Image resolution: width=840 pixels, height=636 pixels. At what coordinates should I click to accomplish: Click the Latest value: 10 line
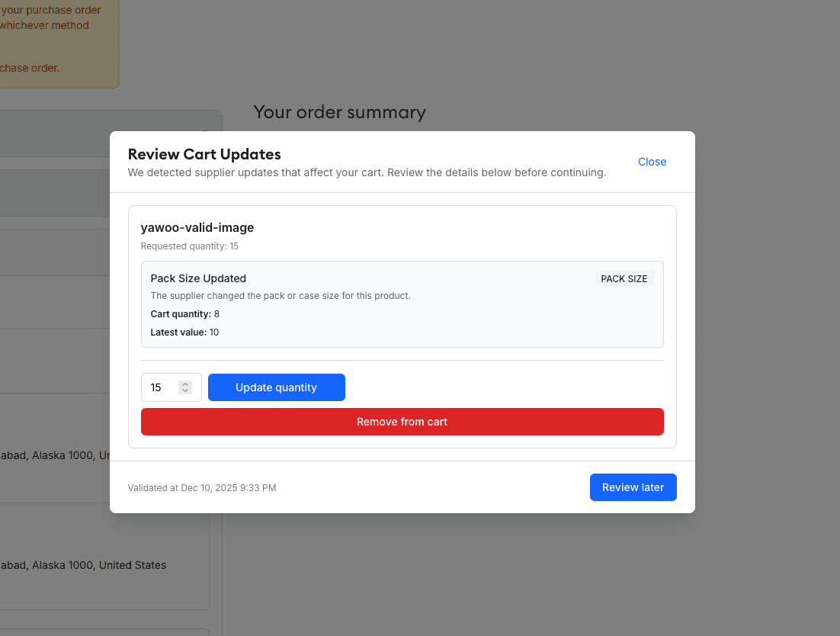pyautogui.click(x=184, y=332)
